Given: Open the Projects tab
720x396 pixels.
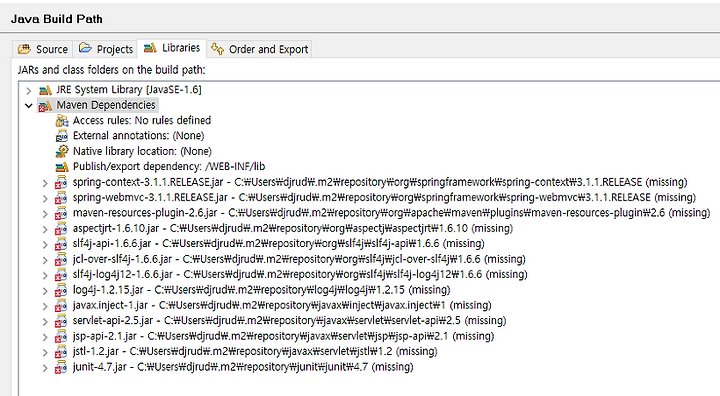Looking at the screenshot, I should coord(106,49).
